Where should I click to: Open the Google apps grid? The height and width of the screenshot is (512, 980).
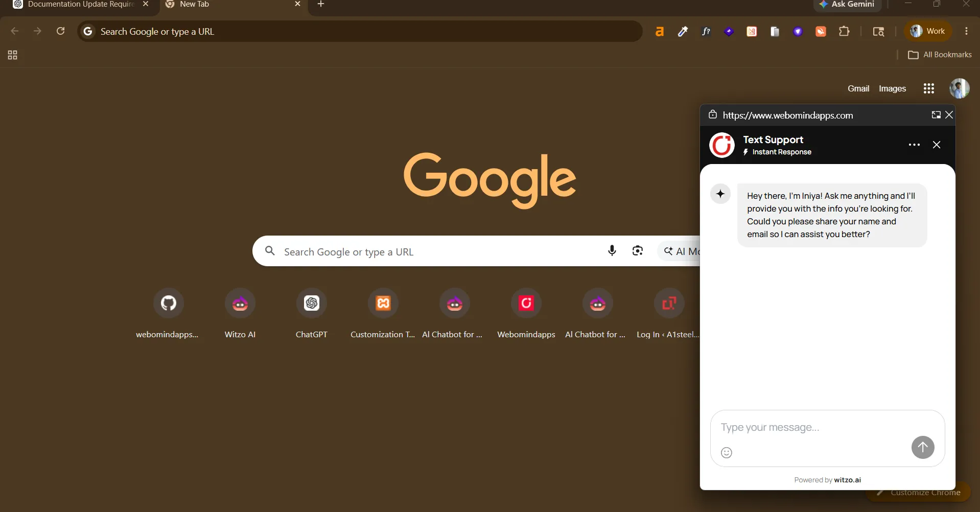click(928, 88)
